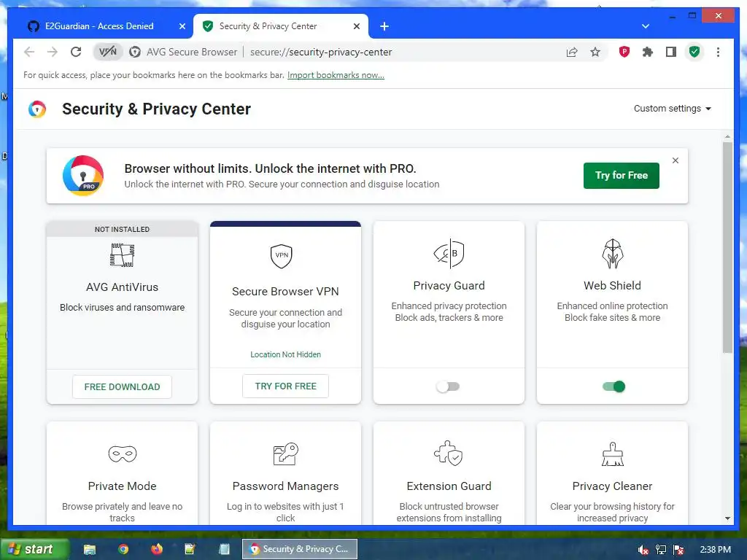Open the extensions puzzle icon
Viewport: 747px width, 560px height.
click(x=648, y=52)
